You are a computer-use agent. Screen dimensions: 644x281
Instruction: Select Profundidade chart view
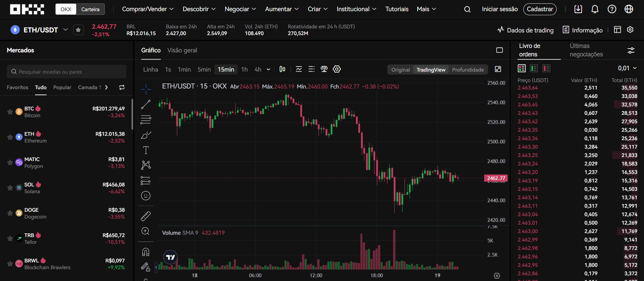[468, 70]
